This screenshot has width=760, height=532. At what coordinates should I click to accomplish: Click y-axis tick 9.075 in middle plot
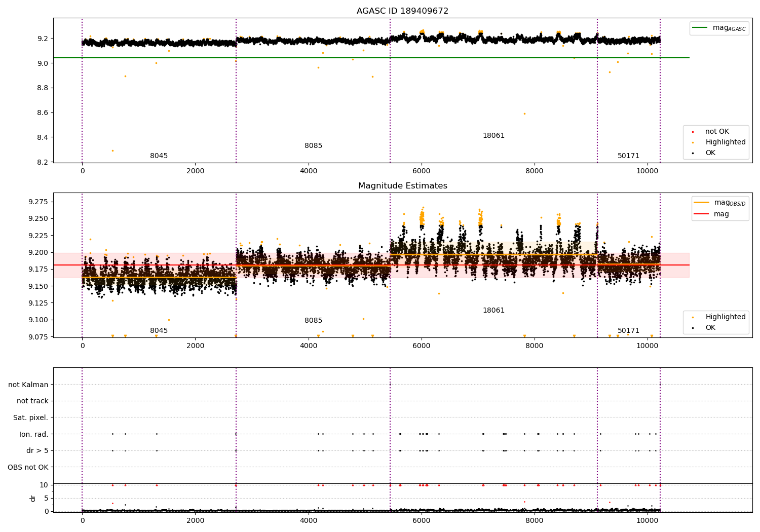pyautogui.click(x=39, y=336)
